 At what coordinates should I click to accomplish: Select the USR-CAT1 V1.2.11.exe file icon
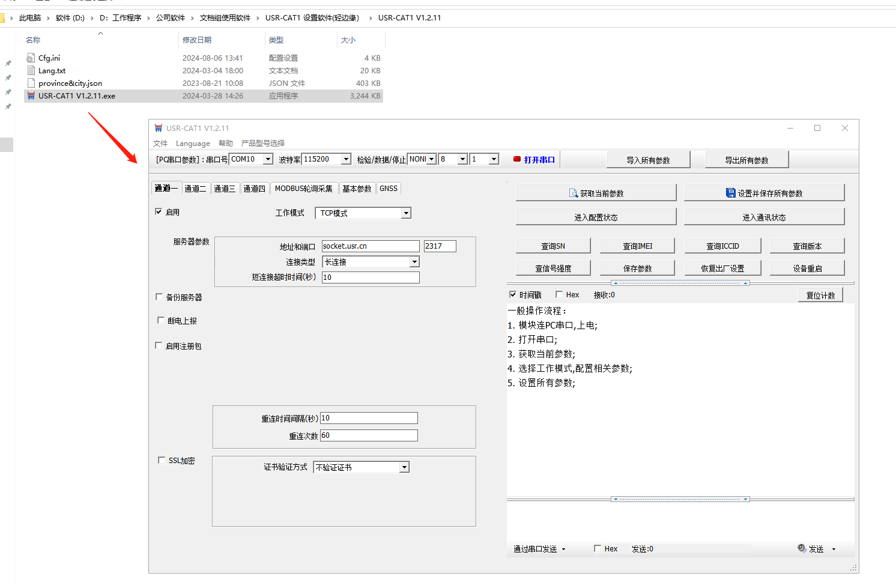coord(31,96)
